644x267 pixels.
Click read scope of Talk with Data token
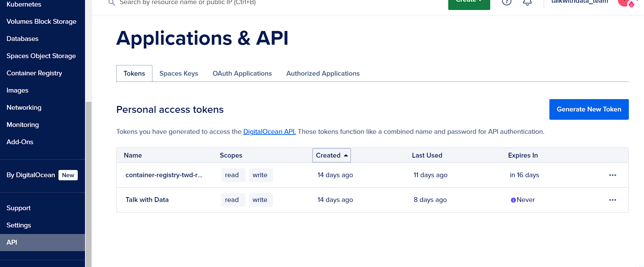pos(233,200)
